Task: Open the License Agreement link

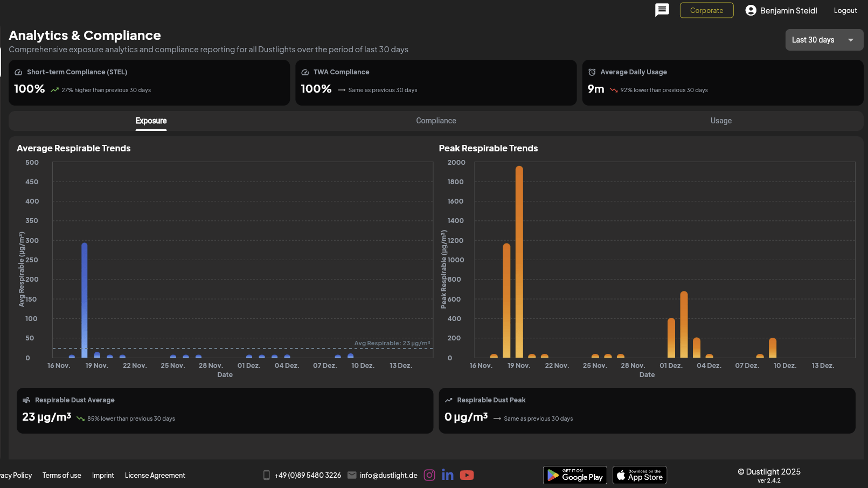Action: click(155, 475)
